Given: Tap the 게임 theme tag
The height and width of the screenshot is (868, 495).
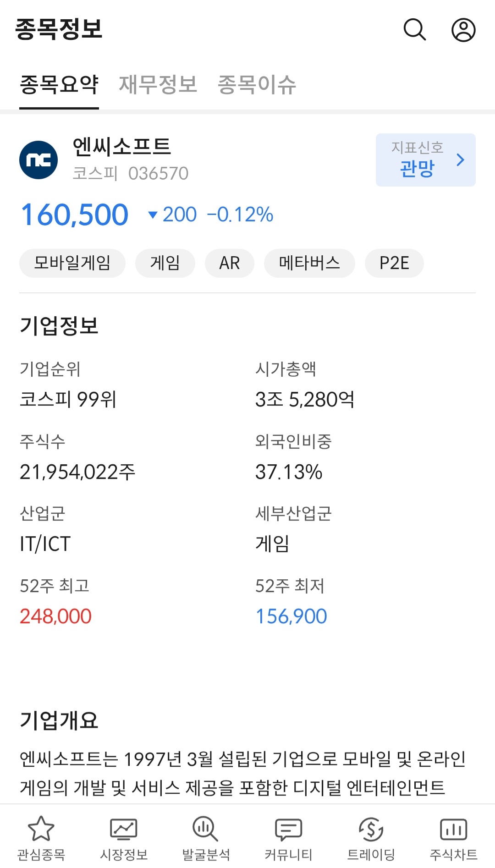Looking at the screenshot, I should pos(165,263).
